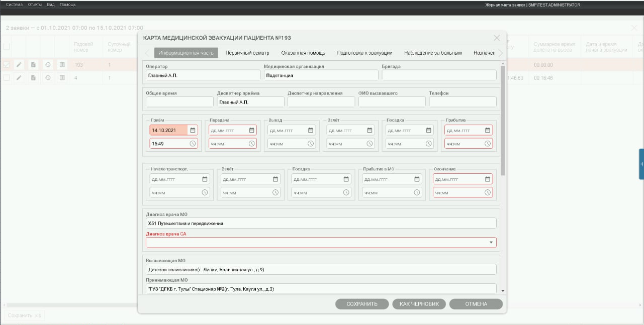Click the Оператор field with Главный А.П.

[x=203, y=75]
